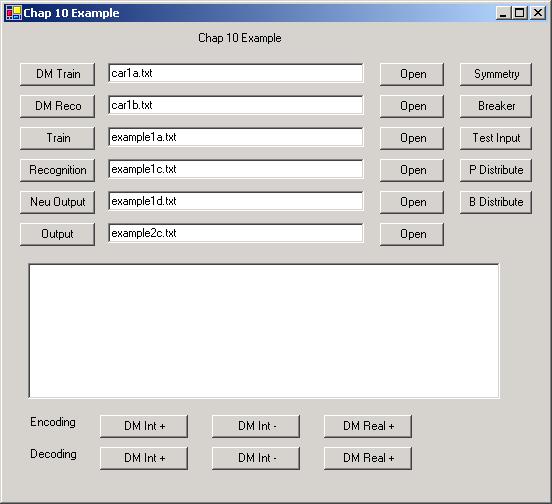Click Encoding DM Int + button
Viewport: 552px width, 504px height.
click(x=144, y=426)
